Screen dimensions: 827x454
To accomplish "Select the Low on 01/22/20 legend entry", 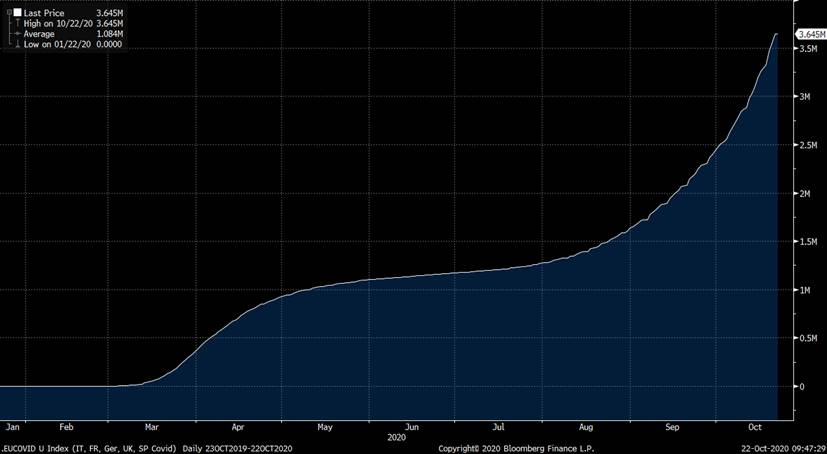I will click(x=56, y=42).
